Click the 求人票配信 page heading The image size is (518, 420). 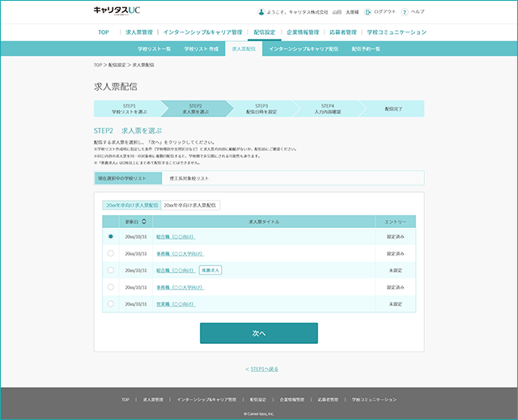115,87
